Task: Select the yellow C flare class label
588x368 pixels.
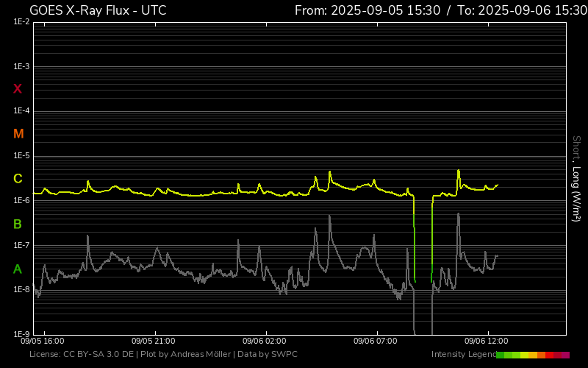Action: coord(18,179)
